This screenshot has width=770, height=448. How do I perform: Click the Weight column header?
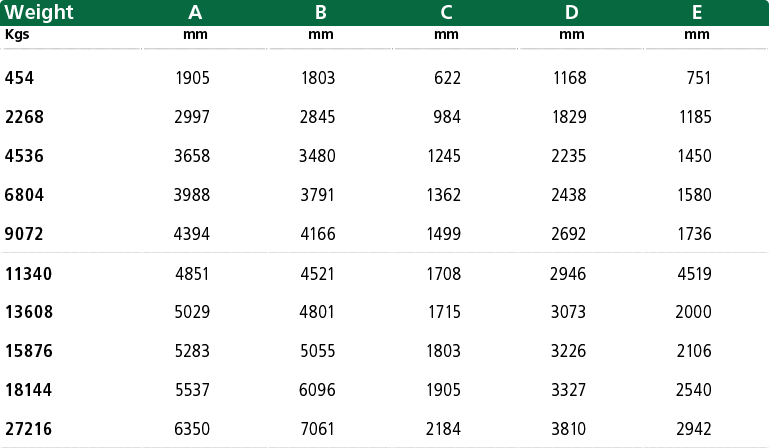coord(39,12)
